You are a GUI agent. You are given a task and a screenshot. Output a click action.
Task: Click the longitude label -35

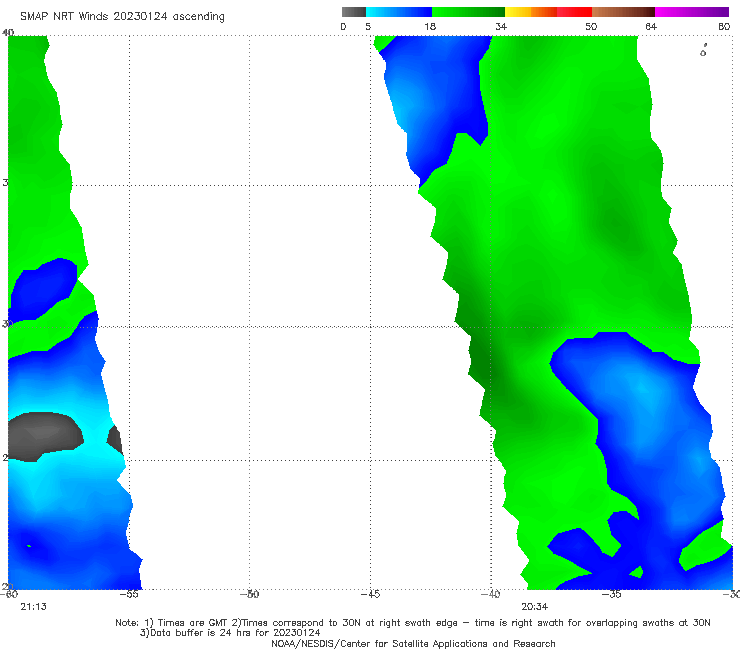pyautogui.click(x=612, y=594)
